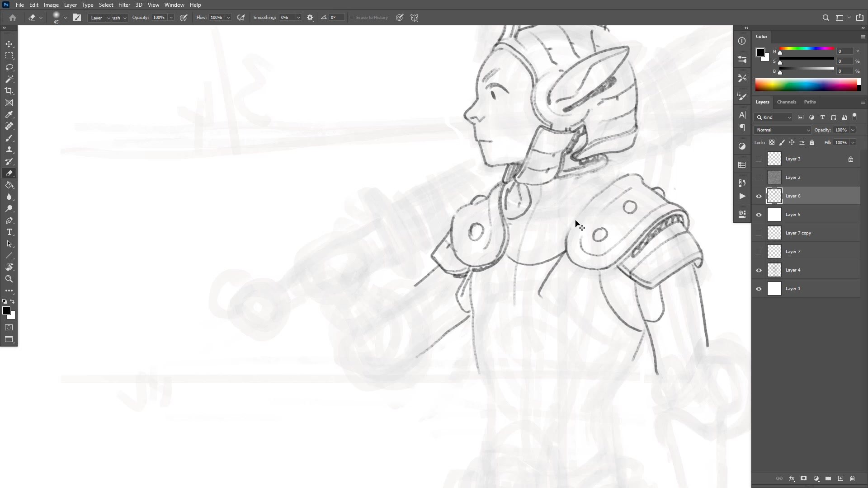The width and height of the screenshot is (868, 488).
Task: Create a new layer with plus icon
Action: 840,479
